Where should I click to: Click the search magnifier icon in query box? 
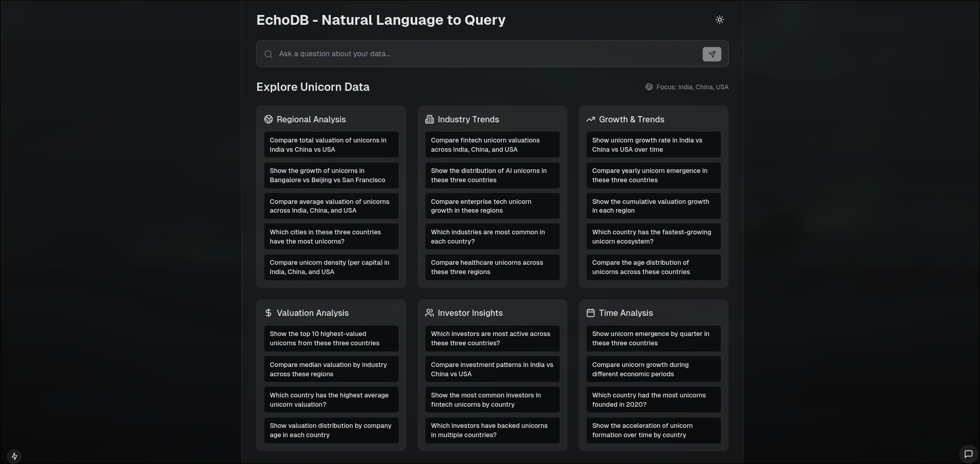tap(268, 54)
